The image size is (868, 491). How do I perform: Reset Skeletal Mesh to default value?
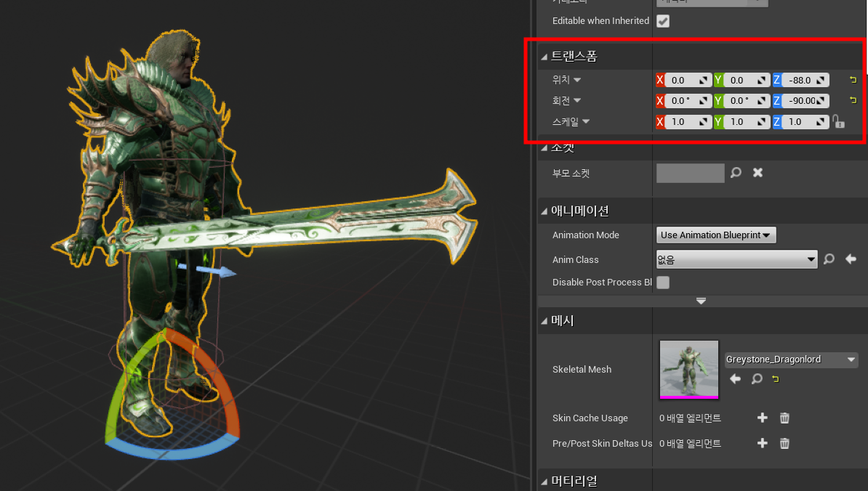(x=776, y=378)
